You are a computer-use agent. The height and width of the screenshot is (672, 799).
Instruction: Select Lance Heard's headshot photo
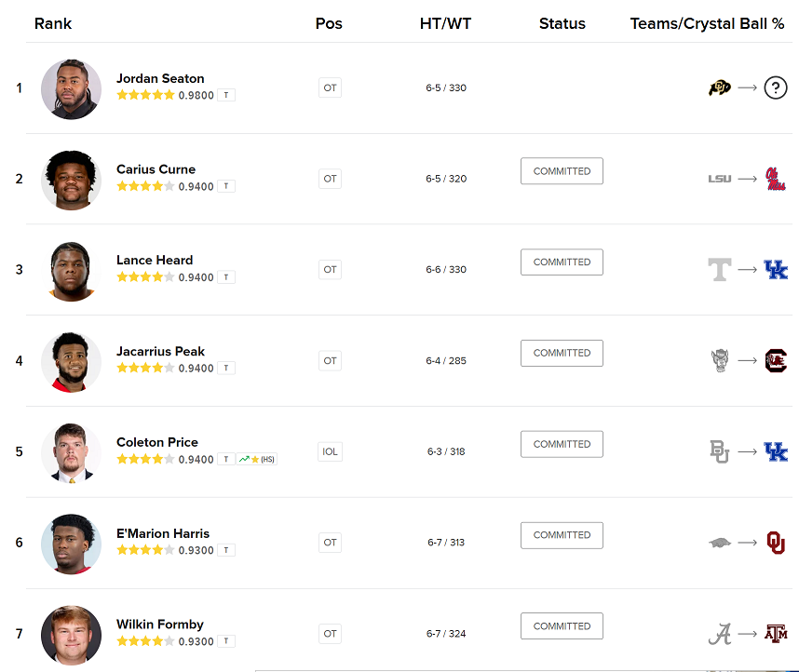[71, 271]
